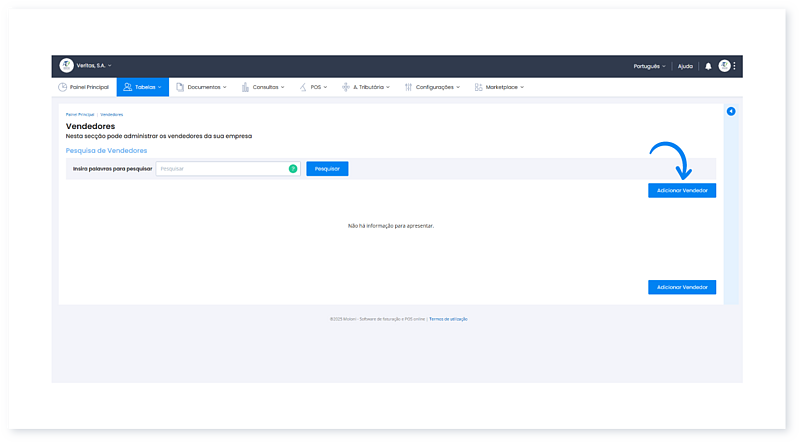
Task: Click the user avatar in header
Action: coord(724,66)
